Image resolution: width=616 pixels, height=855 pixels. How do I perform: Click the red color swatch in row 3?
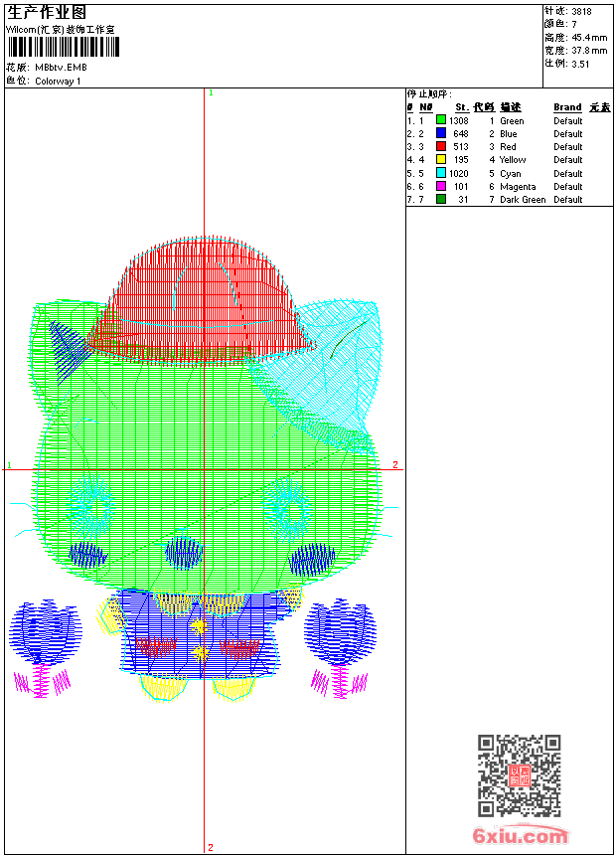[441, 146]
